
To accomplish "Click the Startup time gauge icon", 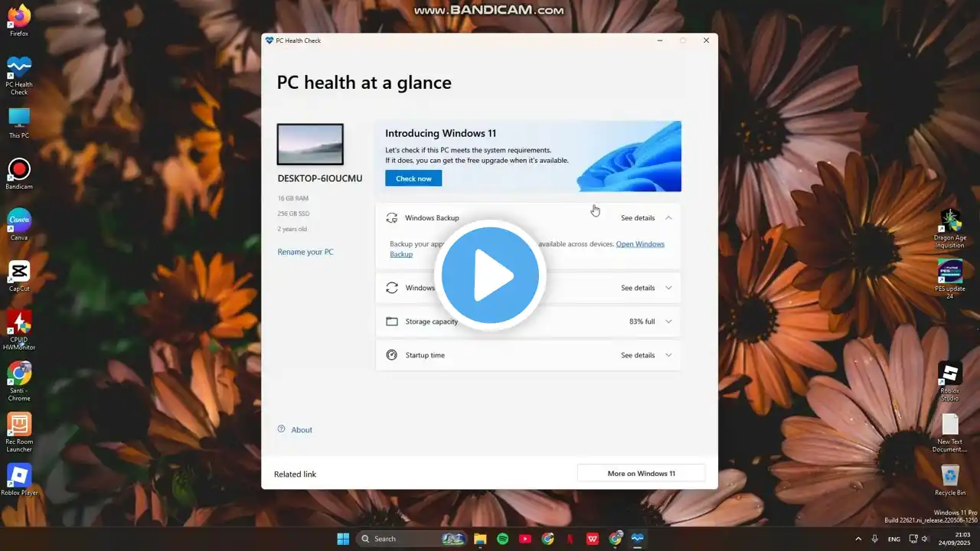I will (x=392, y=355).
